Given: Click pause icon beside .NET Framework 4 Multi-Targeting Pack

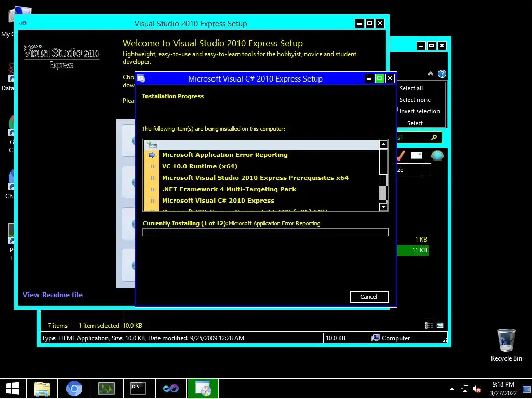Looking at the screenshot, I should 152,189.
